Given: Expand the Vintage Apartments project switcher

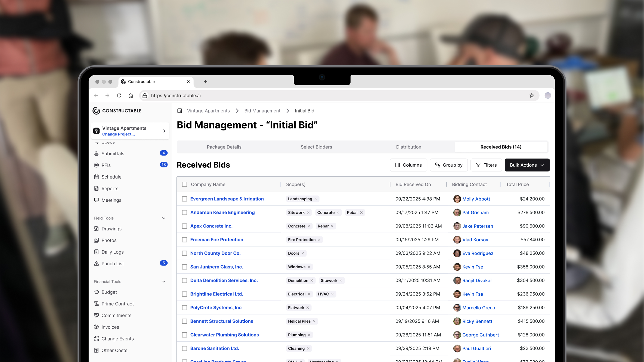Looking at the screenshot, I should pos(164,131).
